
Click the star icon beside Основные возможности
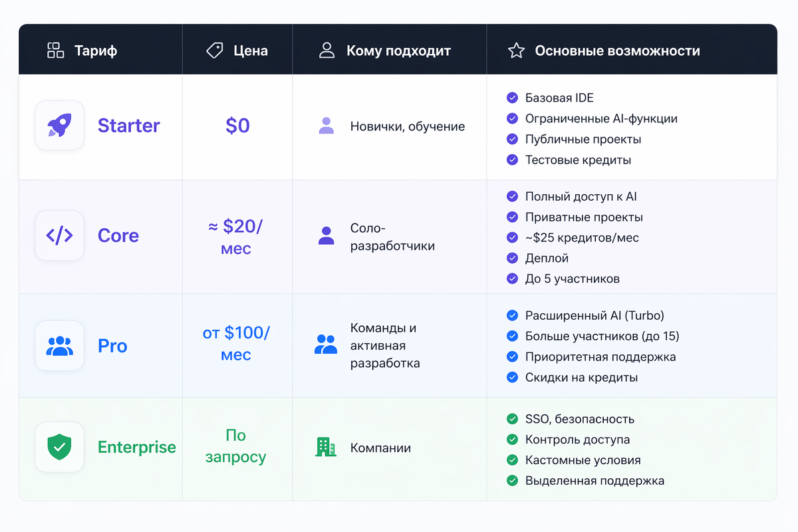tap(516, 51)
